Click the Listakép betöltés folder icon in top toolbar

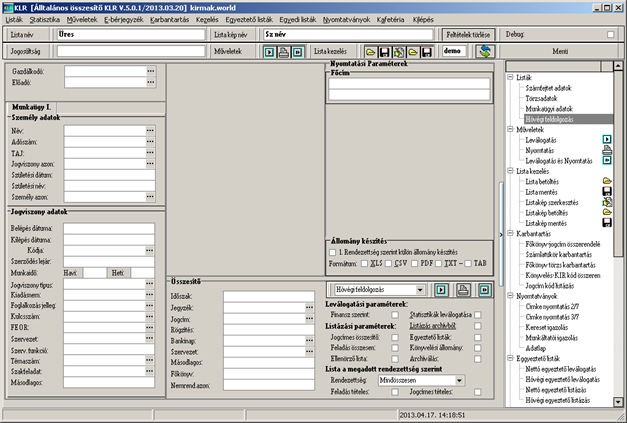pyautogui.click(x=413, y=52)
